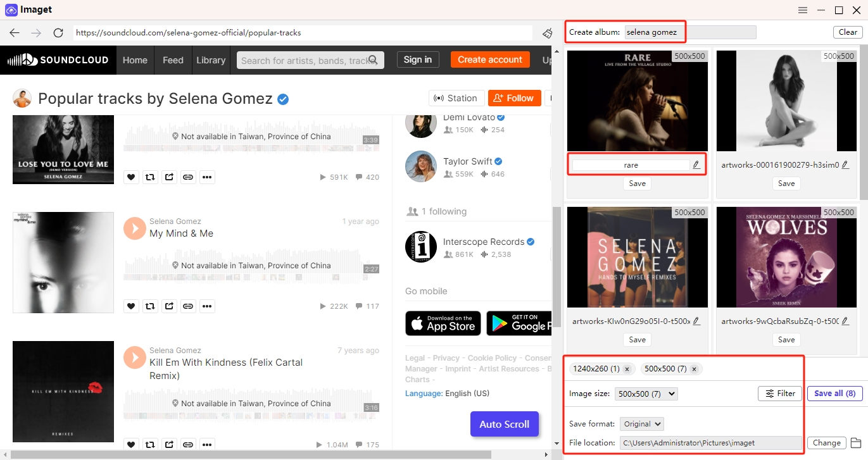868x460 pixels.
Task: Copy link of Lose You To Love Me
Action: pos(188,177)
